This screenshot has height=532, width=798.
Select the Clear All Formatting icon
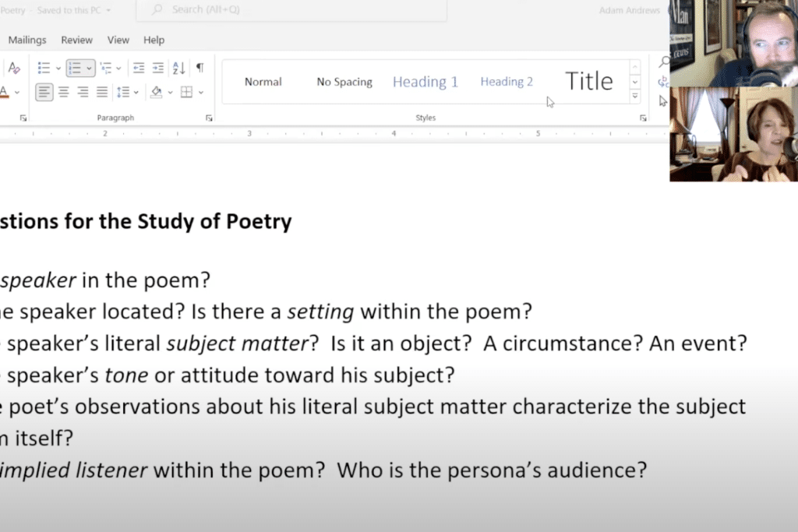(x=14, y=67)
